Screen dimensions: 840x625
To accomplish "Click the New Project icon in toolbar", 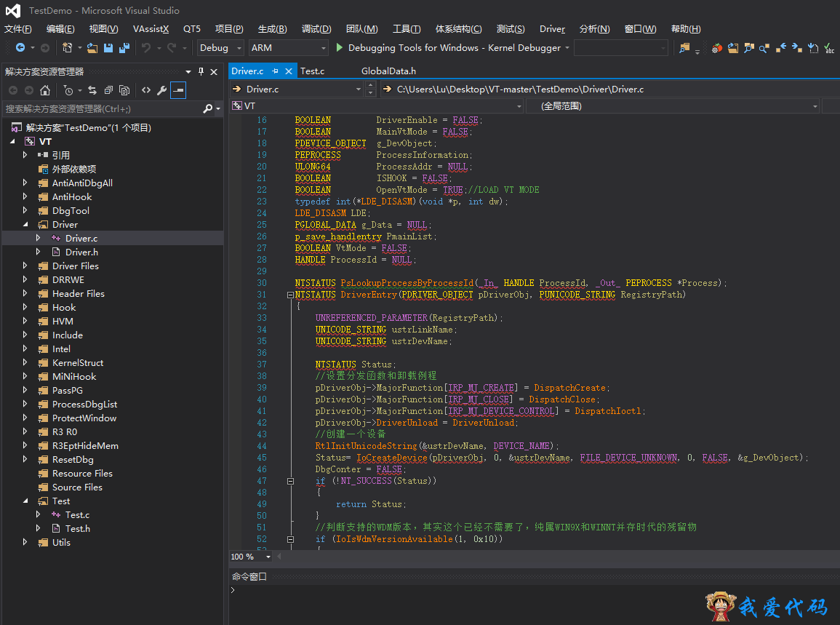I will (67, 48).
